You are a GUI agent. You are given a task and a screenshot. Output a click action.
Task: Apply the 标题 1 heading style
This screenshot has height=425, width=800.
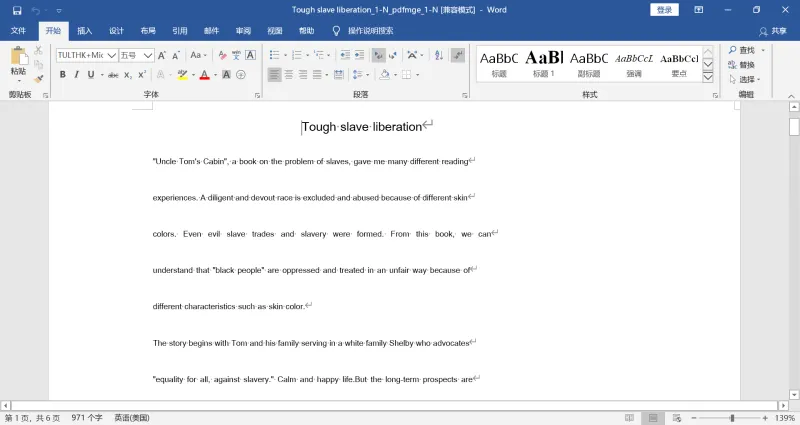(544, 63)
